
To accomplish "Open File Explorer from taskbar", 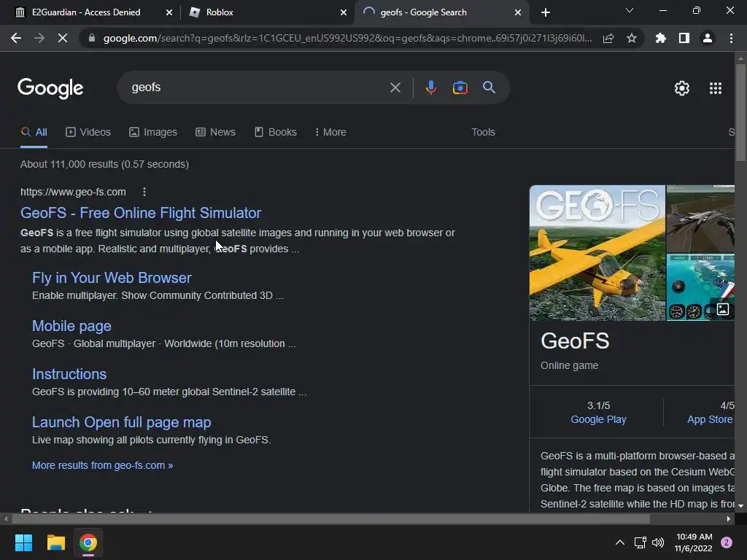I will click(55, 542).
